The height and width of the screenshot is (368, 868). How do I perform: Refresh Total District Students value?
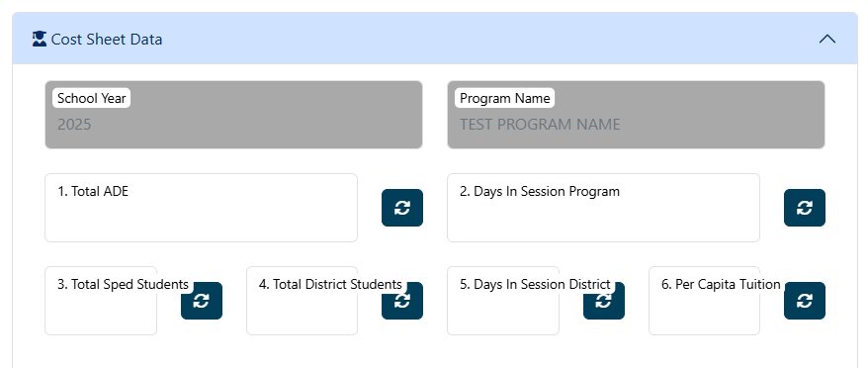coord(402,301)
